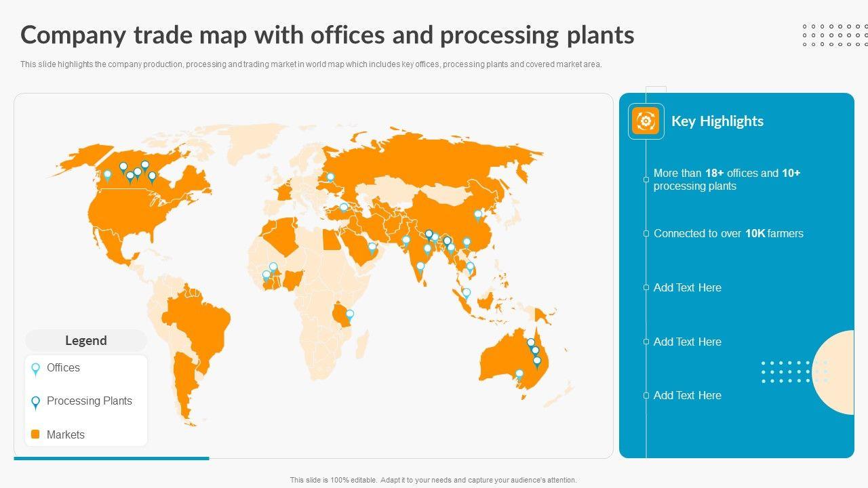The height and width of the screenshot is (488, 868).
Task: Select the Processing Plants pin icon in legend
Action: 36,403
